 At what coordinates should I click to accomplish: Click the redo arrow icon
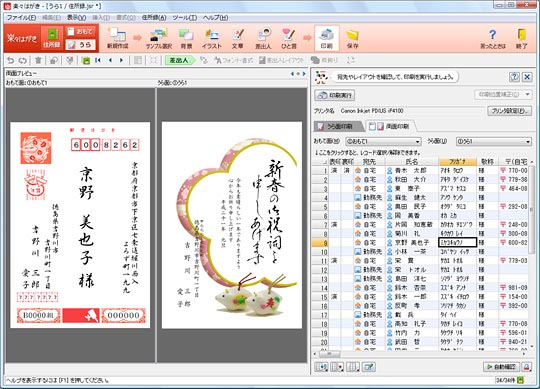tap(23, 61)
